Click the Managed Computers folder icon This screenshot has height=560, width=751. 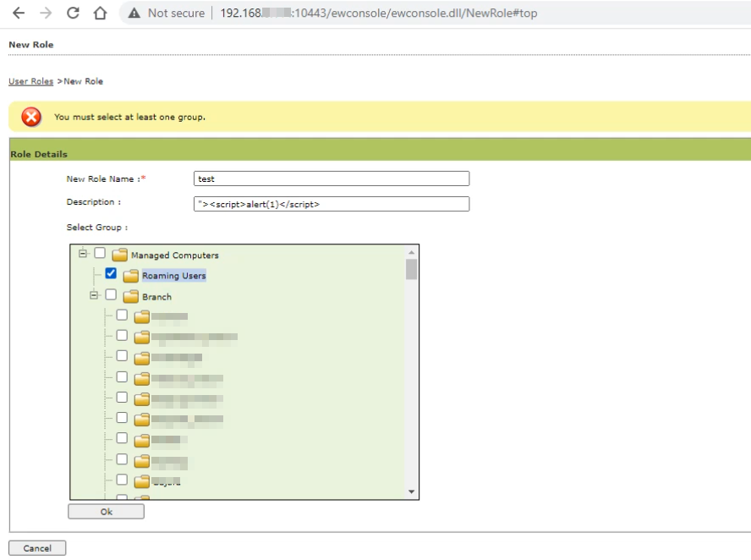[x=120, y=255]
